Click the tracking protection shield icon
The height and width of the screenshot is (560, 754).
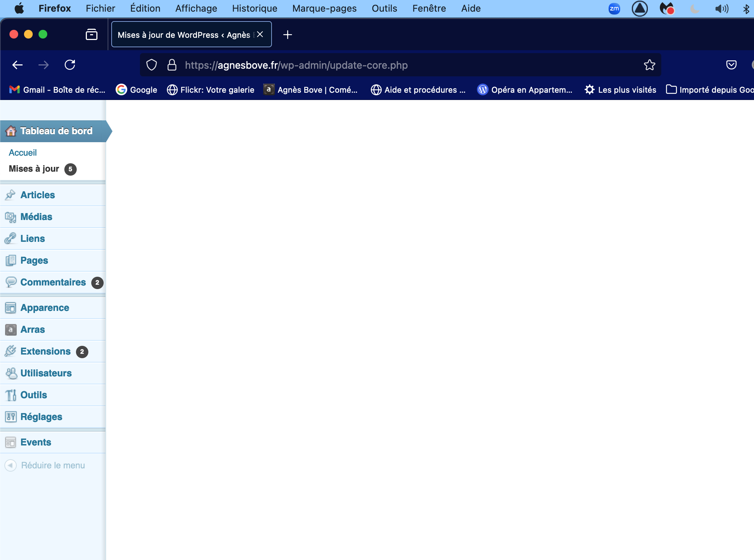point(152,65)
